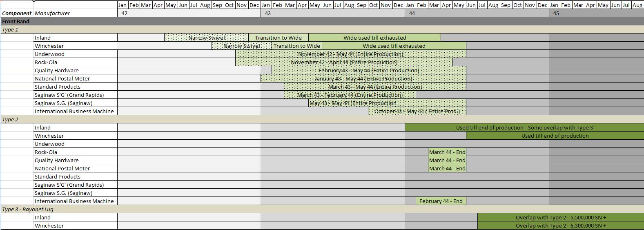Select Winchester under Type 2
The height and width of the screenshot is (230, 644).
point(76,136)
